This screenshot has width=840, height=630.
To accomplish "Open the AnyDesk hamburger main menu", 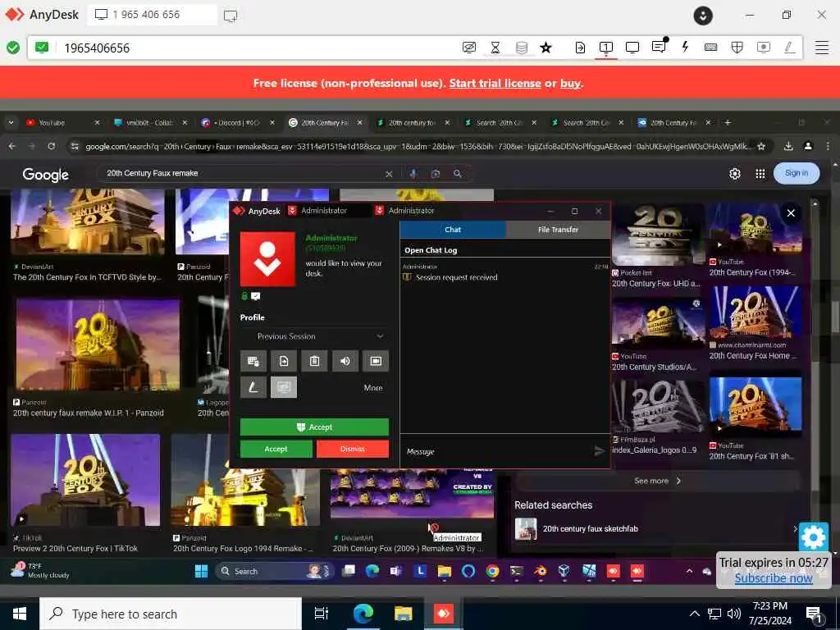I will 822,48.
